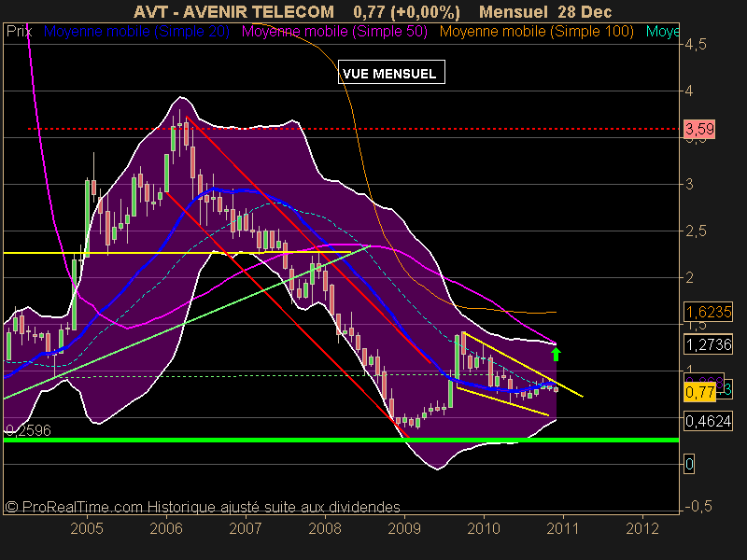
Task: Click Moyenne mobile (Simple 20) legend
Action: (x=136, y=32)
